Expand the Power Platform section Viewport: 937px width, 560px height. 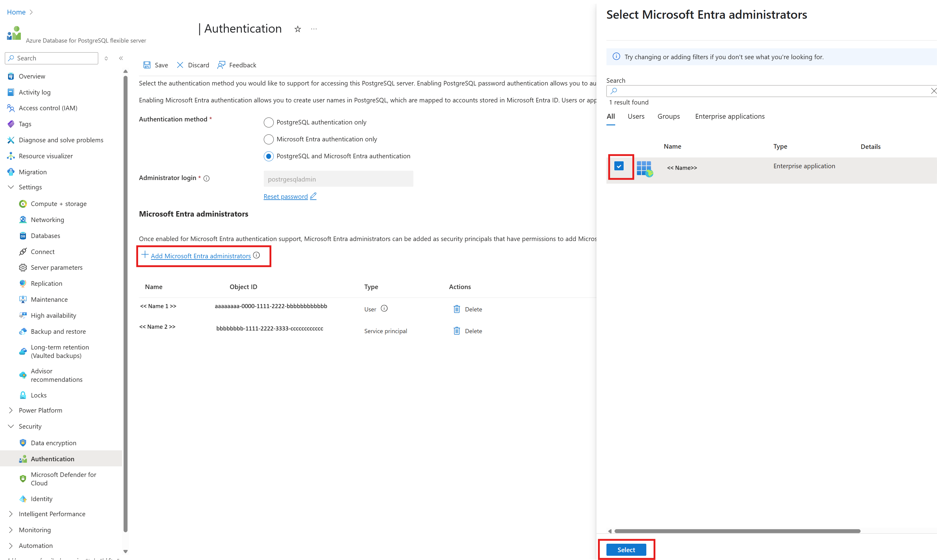pos(10,410)
